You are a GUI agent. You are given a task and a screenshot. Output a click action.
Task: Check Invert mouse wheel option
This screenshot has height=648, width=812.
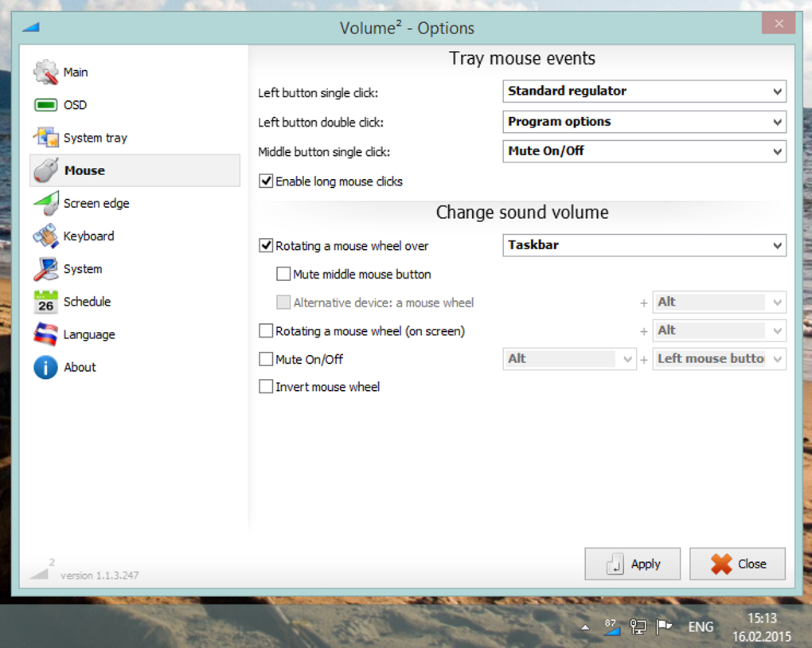click(266, 386)
